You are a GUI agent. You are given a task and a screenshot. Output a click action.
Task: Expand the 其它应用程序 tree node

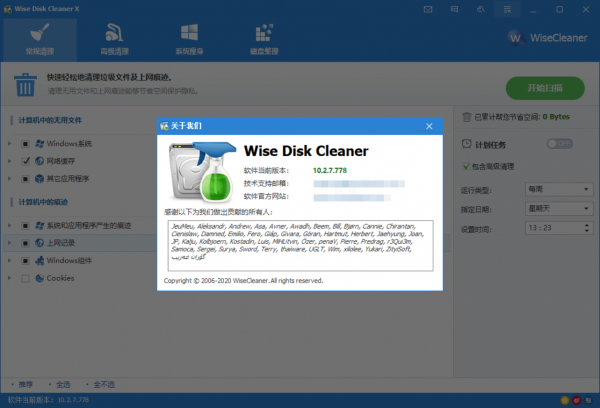(10, 179)
